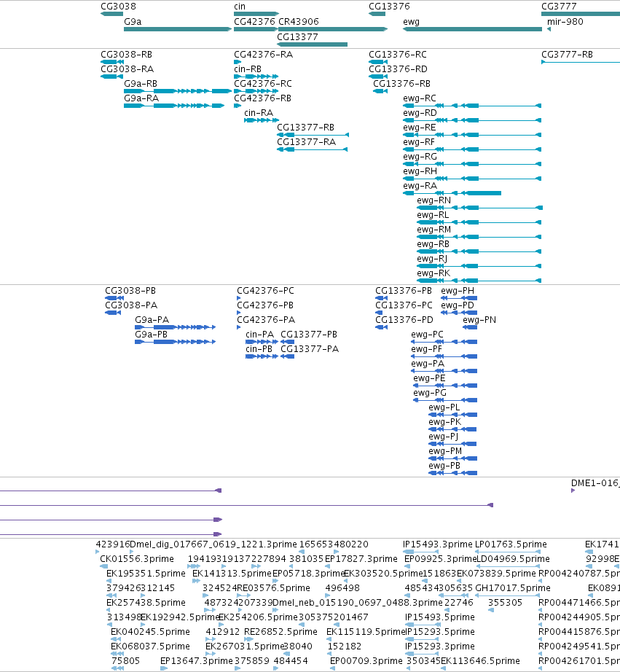
Task: Click the CR43906 gene label
Action: coord(299,22)
